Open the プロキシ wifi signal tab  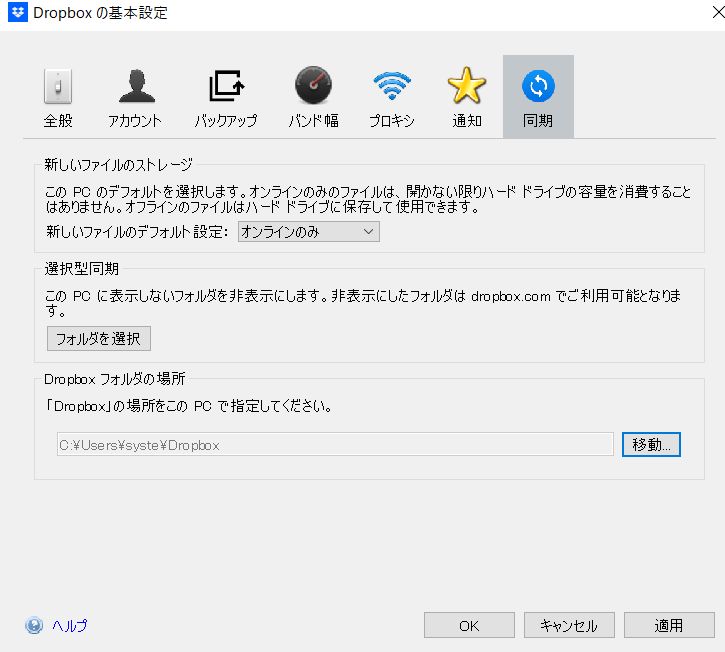(x=392, y=98)
